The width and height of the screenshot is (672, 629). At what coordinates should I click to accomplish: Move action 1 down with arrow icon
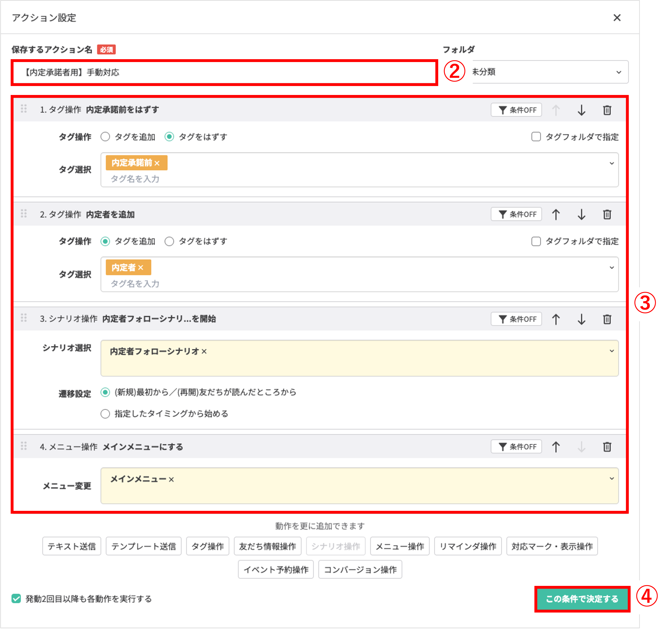point(582,110)
